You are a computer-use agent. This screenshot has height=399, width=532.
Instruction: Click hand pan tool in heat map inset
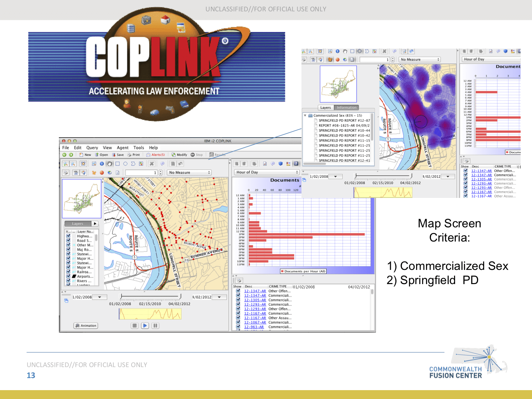pyautogui.click(x=345, y=51)
